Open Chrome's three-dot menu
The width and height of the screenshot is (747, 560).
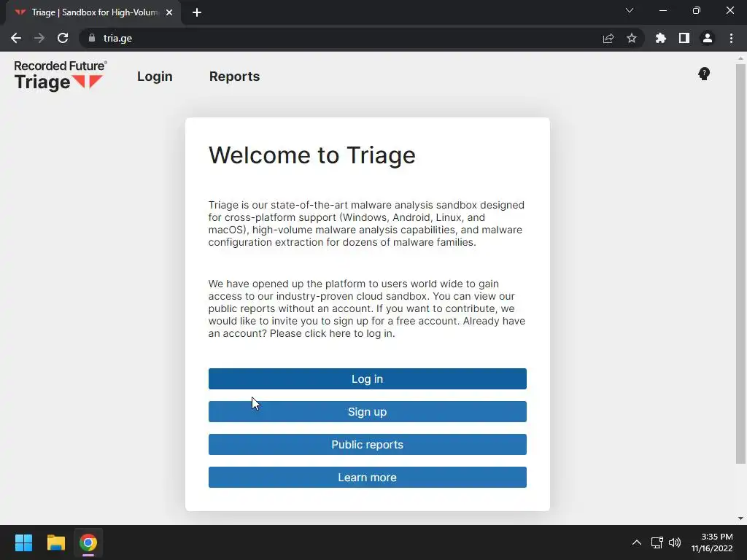[x=731, y=38]
